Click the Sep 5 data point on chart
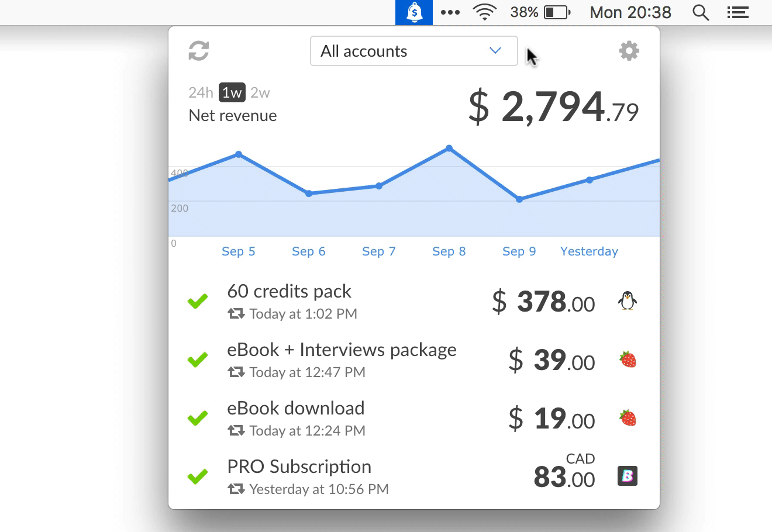Image resolution: width=772 pixels, height=532 pixels. [239, 154]
